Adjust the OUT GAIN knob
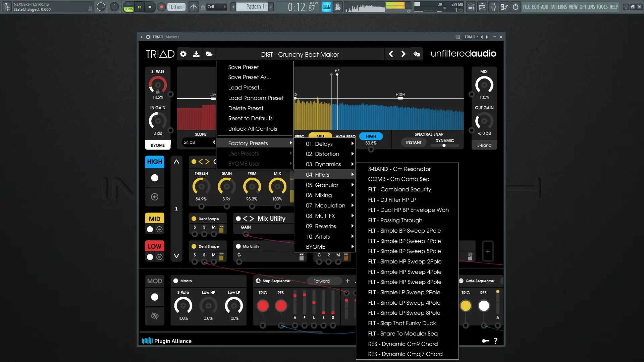The width and height of the screenshot is (644, 362). tap(484, 121)
